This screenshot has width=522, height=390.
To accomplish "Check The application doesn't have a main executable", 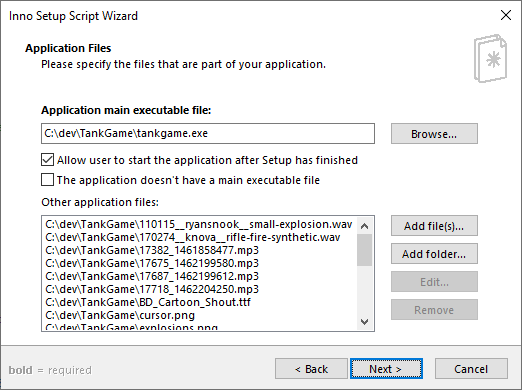I will tap(47, 180).
